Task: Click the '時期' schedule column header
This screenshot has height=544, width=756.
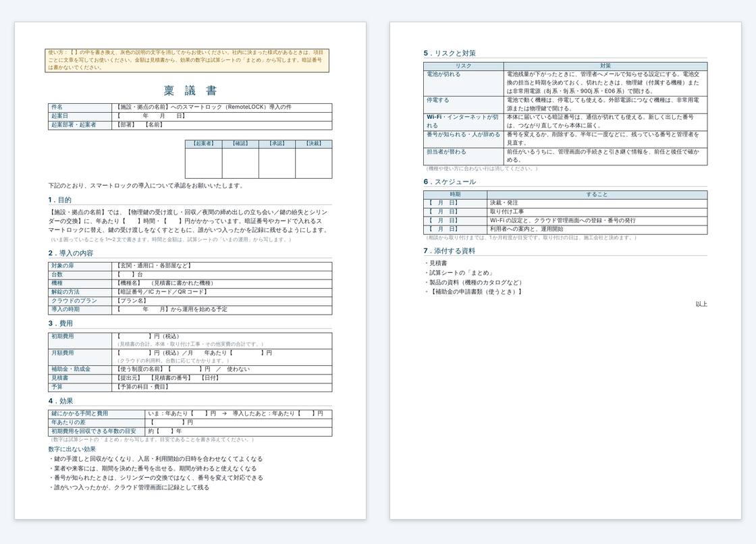Action: coord(455,194)
